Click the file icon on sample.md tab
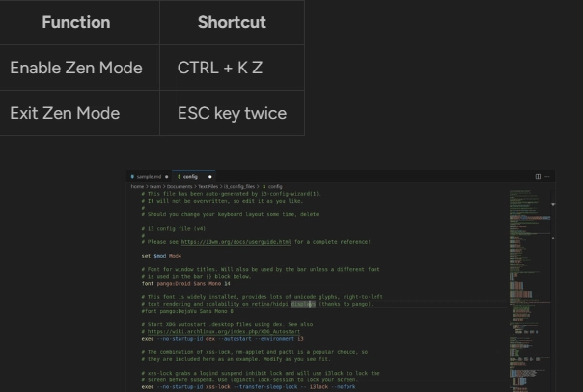 point(131,177)
